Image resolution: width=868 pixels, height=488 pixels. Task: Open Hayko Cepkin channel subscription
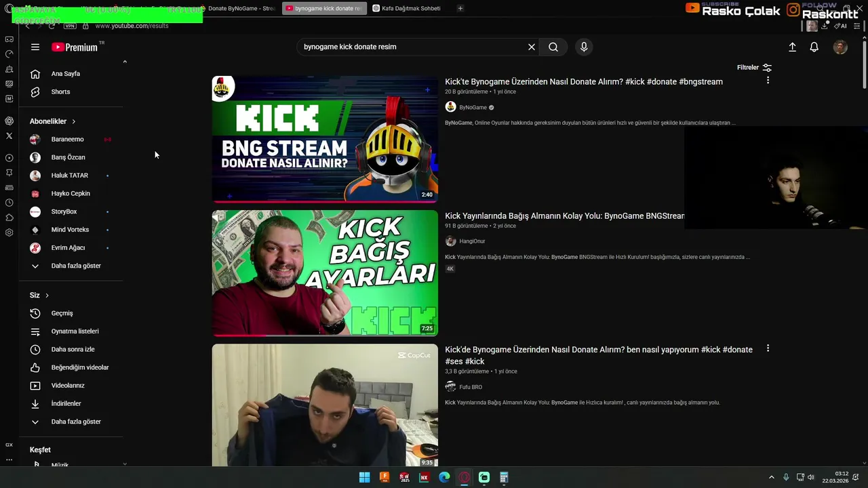pyautogui.click(x=71, y=193)
